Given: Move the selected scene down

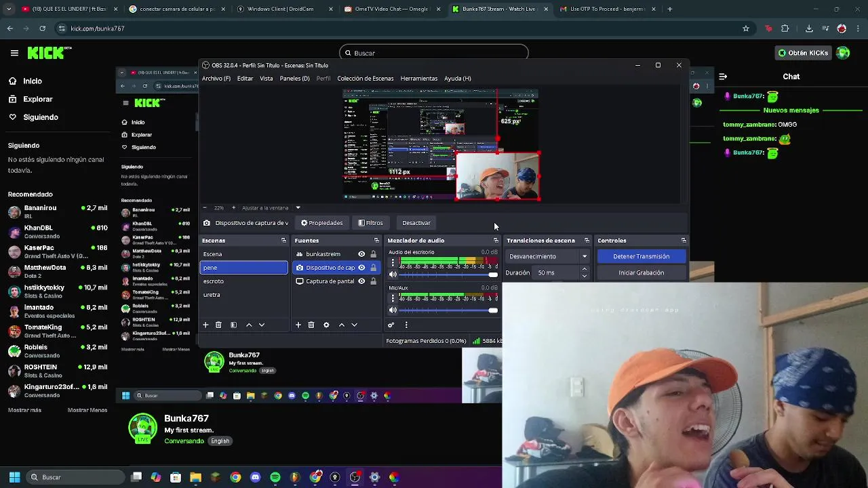Looking at the screenshot, I should coord(262,325).
